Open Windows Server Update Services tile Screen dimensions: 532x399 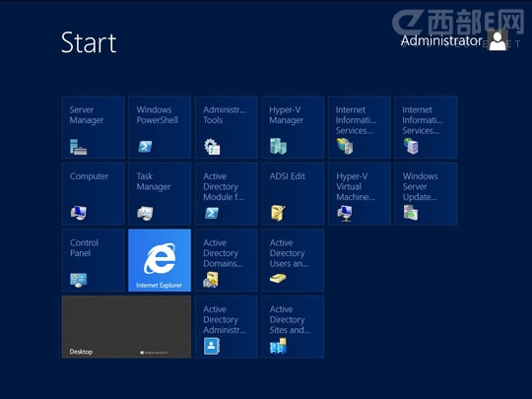coord(426,194)
